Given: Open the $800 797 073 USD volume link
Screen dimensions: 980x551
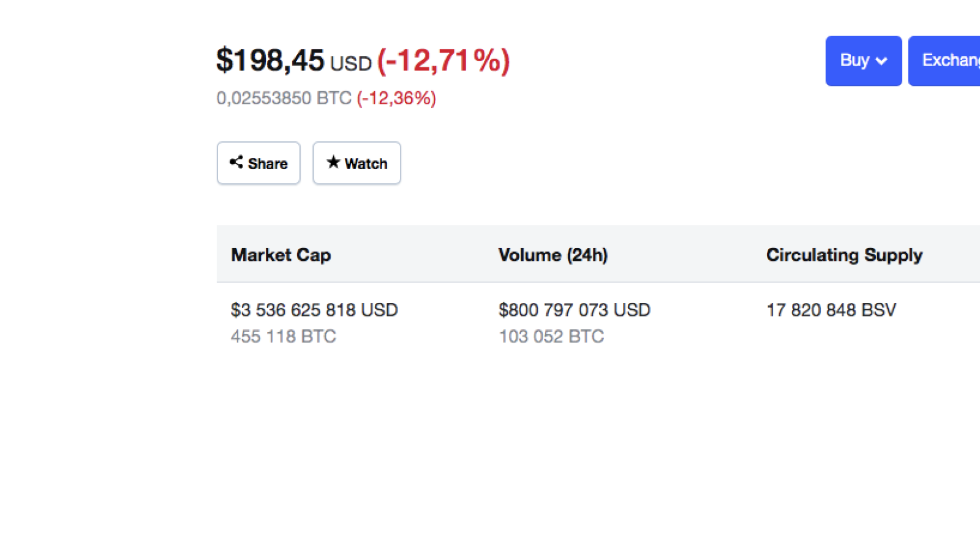Looking at the screenshot, I should 575,310.
